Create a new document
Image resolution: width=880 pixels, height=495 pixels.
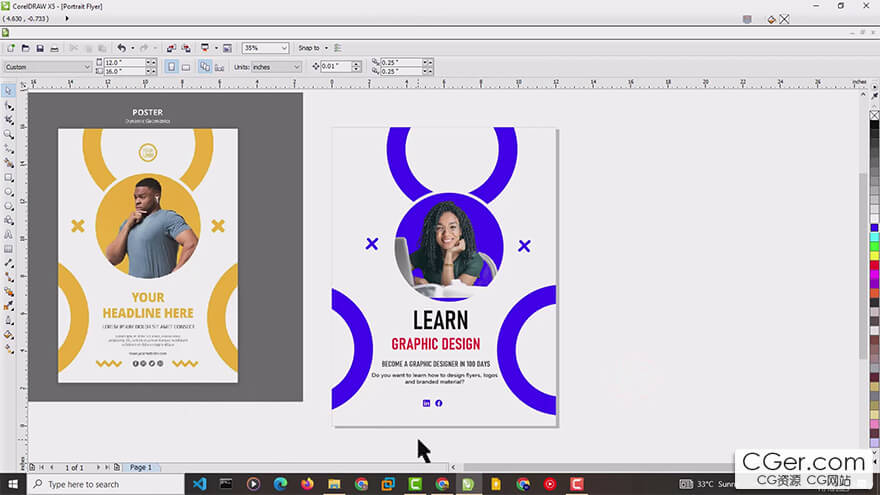[11, 48]
